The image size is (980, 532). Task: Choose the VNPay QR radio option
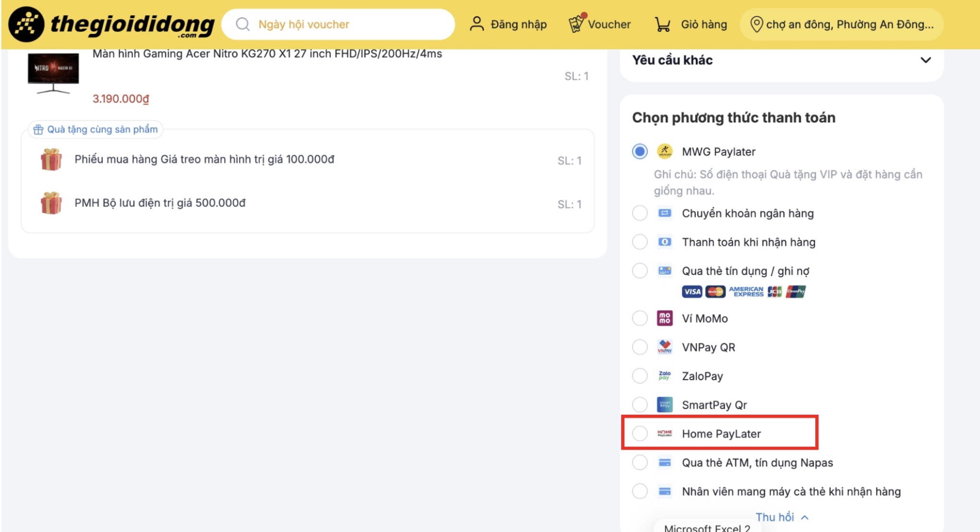(640, 347)
